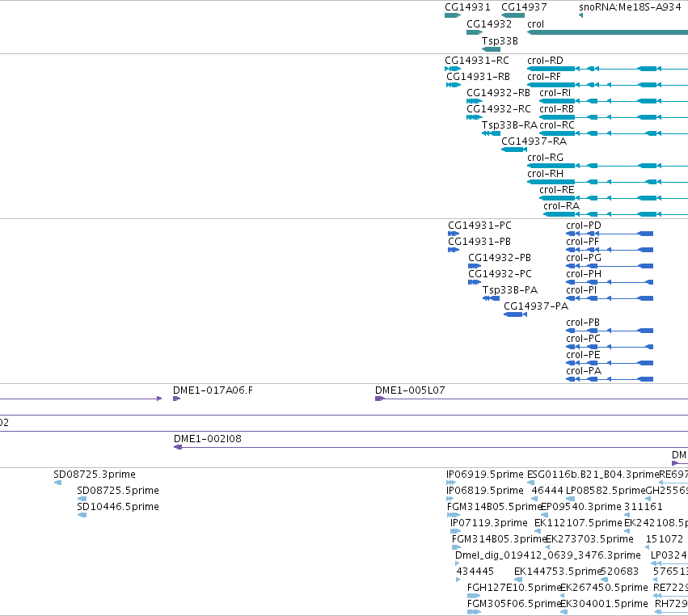Click the DME1-005L07 feature label
688x616 pixels.
click(410, 390)
